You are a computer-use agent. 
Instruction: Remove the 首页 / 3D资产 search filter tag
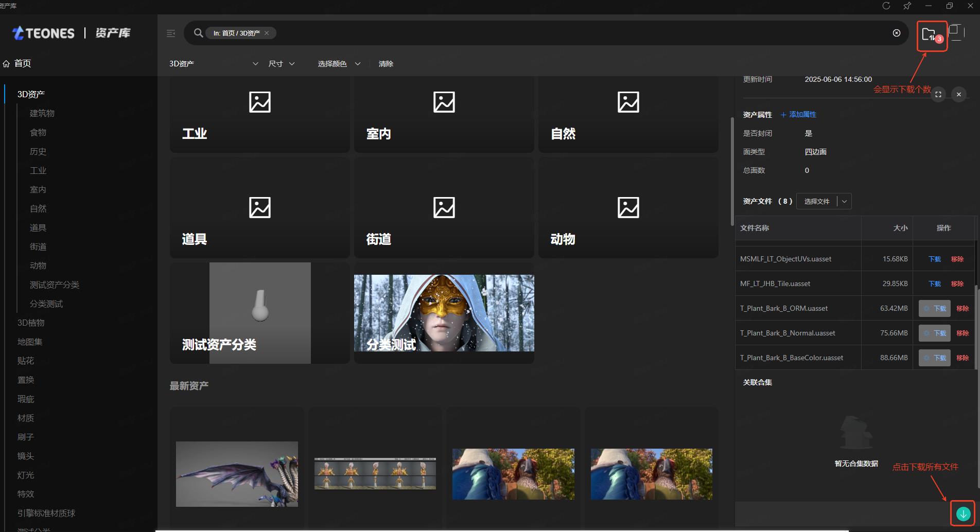point(267,33)
